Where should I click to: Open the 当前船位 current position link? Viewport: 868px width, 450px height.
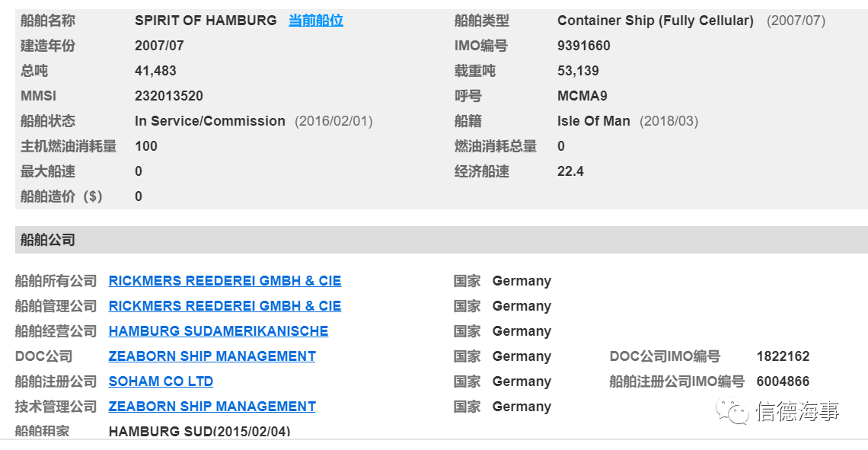tap(315, 21)
